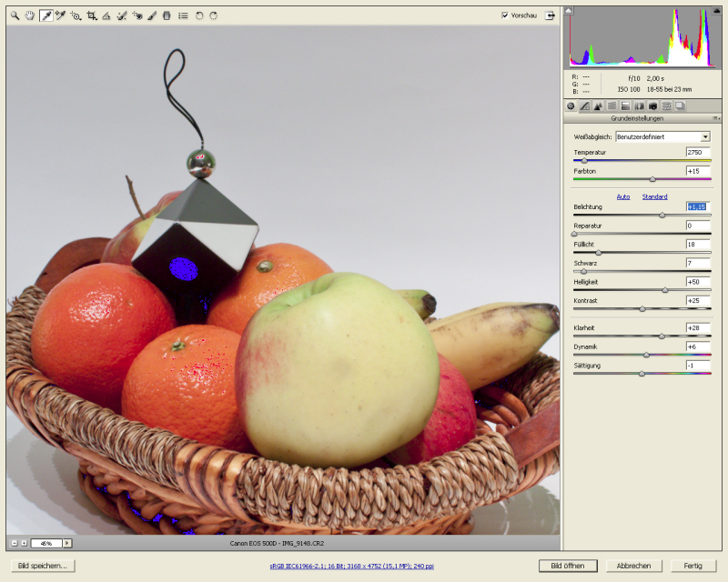Select the Crop tool
The image size is (728, 582).
pos(92,15)
